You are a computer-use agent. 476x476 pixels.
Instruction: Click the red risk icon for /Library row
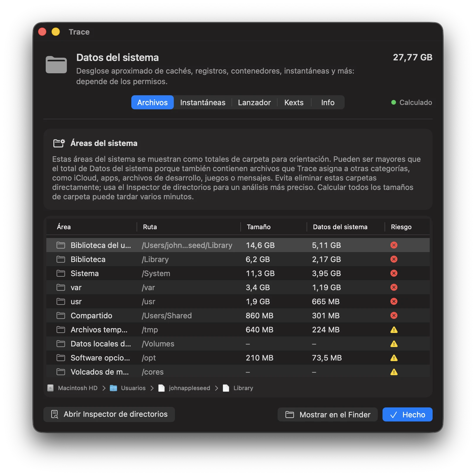[x=394, y=259]
